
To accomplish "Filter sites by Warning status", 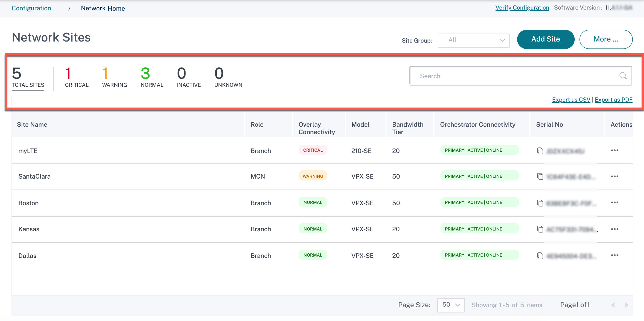I will tap(115, 77).
